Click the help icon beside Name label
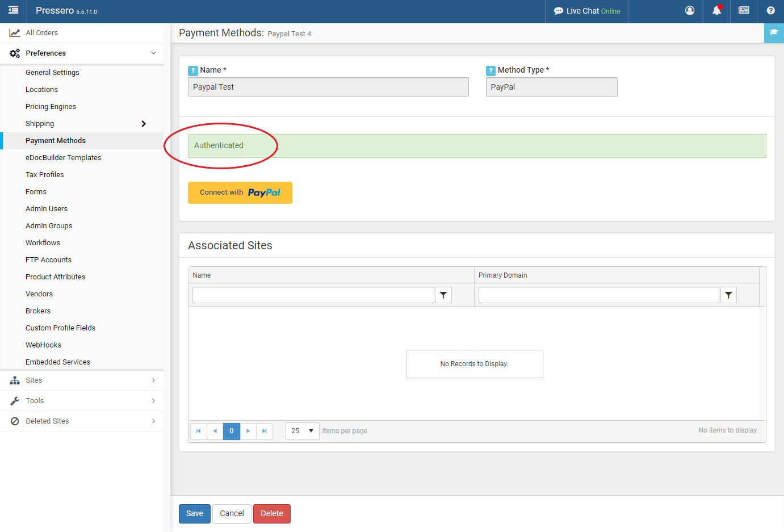Image resolution: width=784 pixels, height=532 pixels. click(x=193, y=71)
